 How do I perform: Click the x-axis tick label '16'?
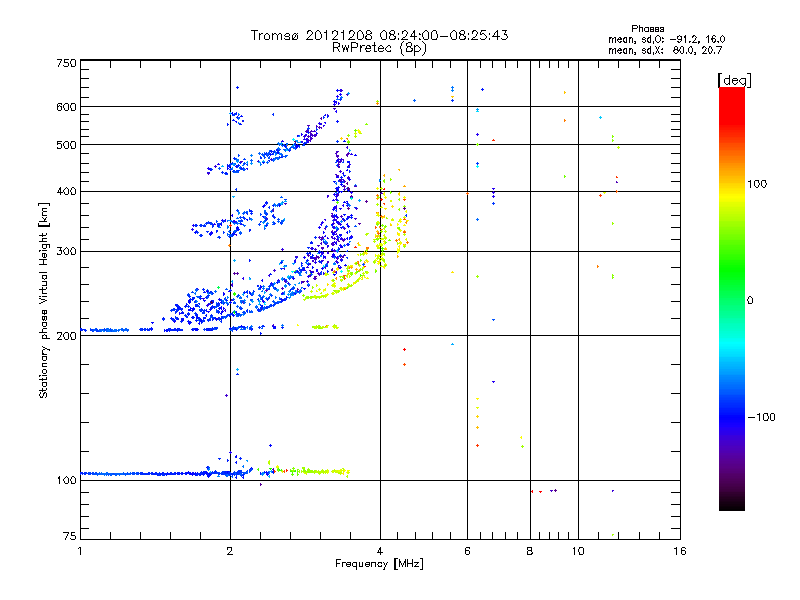(680, 551)
